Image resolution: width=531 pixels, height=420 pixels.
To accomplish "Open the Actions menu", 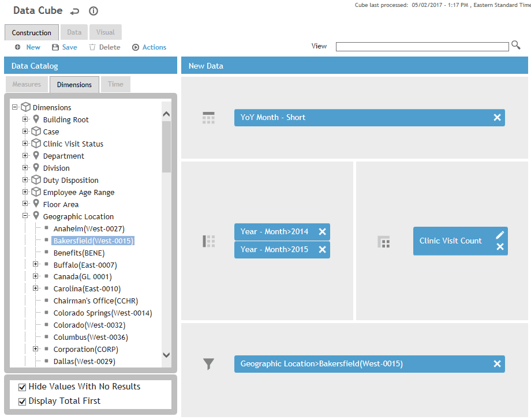I will pos(149,47).
